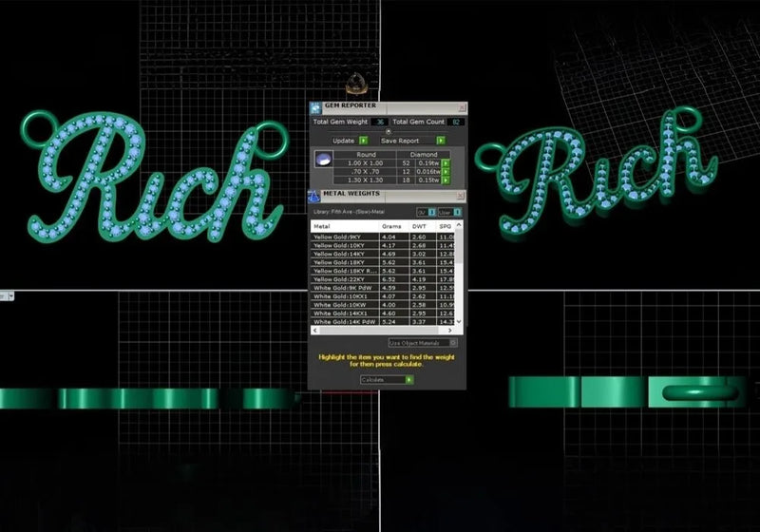Viewport: 760px width, 532px height.
Task: Click the Gem Reporter panel icon
Action: click(317, 106)
